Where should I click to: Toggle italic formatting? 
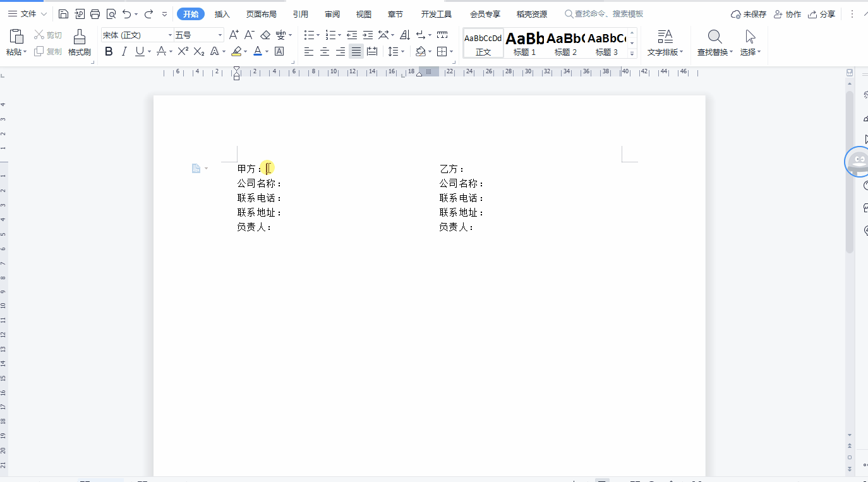pos(124,52)
